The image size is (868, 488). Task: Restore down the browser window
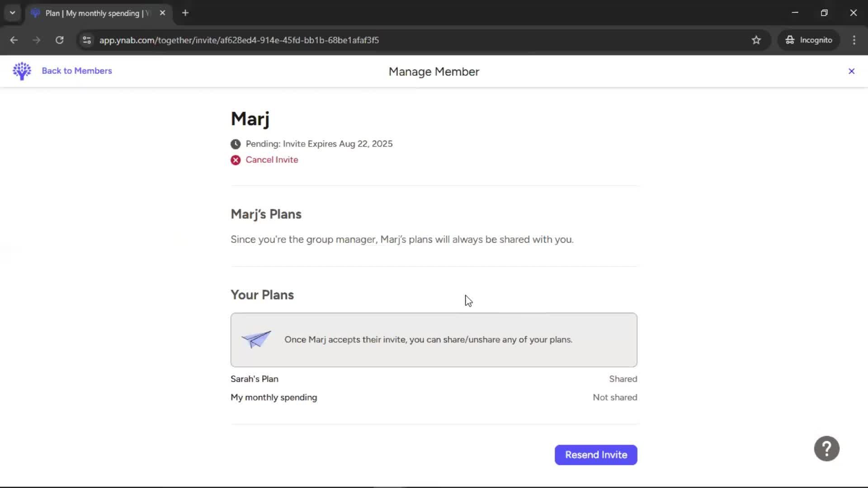coord(824,13)
